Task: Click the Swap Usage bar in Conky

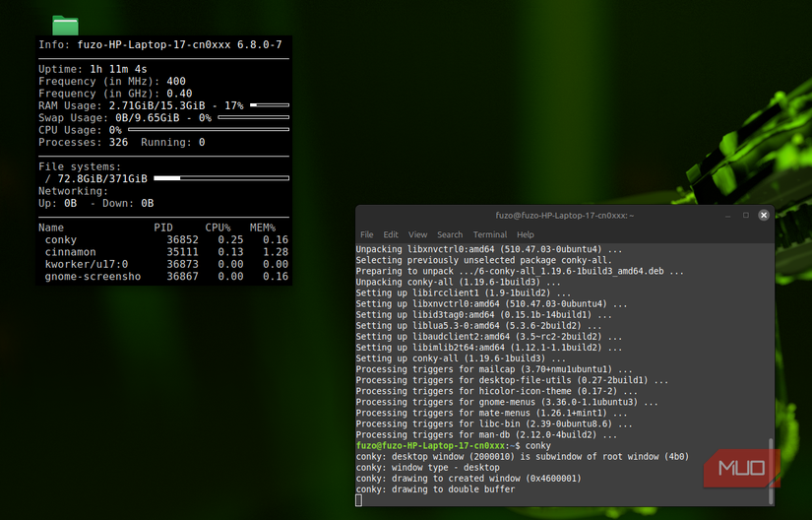Action: (x=253, y=117)
